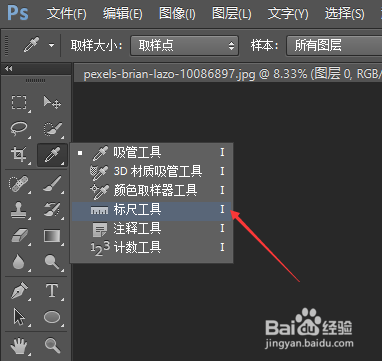382x361 pixels.
Task: Select the Move tool
Action: tap(52, 102)
